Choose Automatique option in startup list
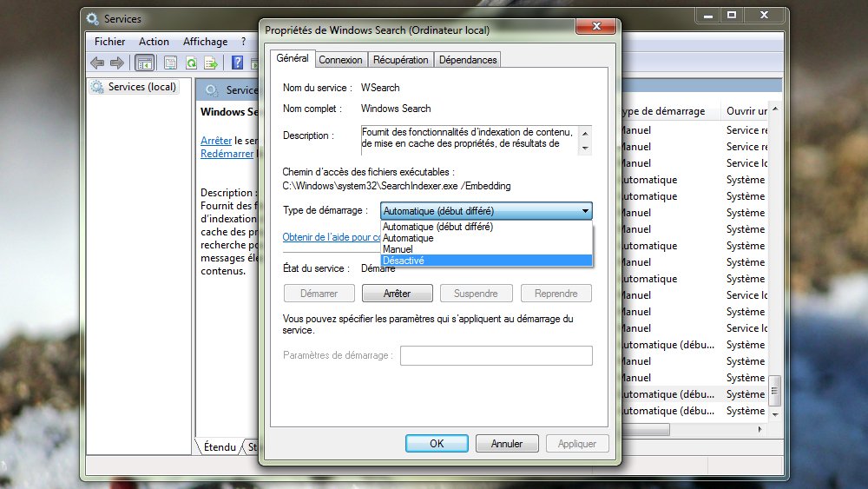 487,238
